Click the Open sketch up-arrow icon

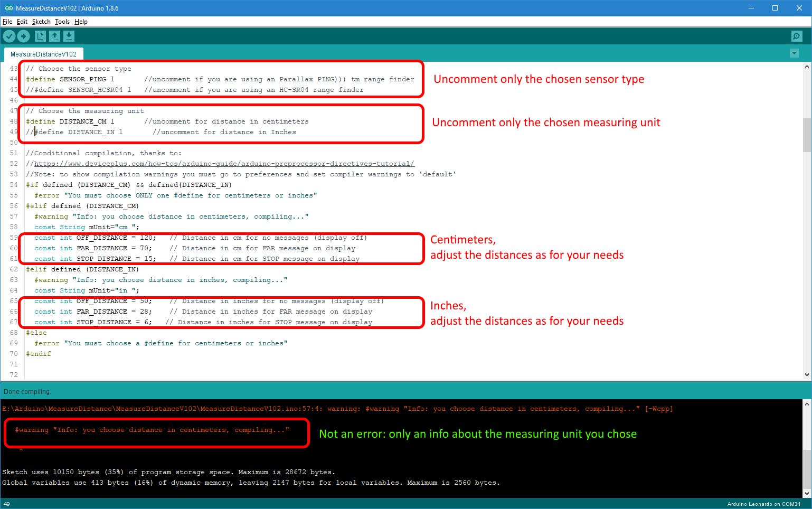[55, 36]
